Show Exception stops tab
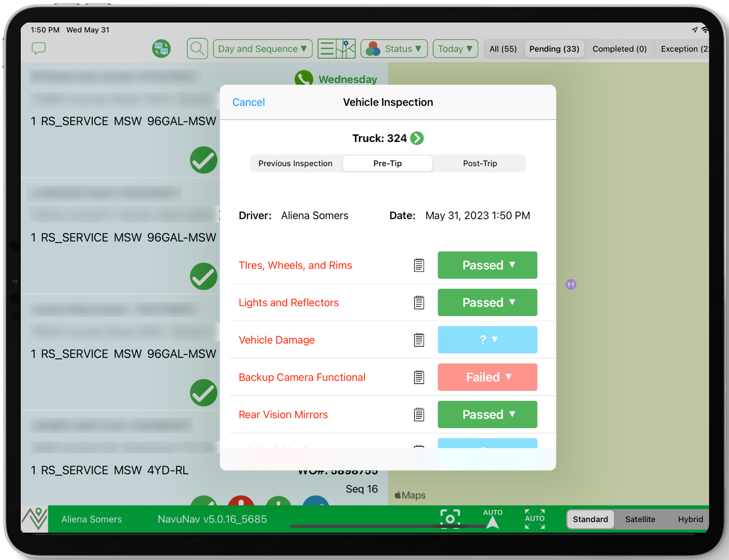This screenshot has height=560, width=729. pos(684,49)
